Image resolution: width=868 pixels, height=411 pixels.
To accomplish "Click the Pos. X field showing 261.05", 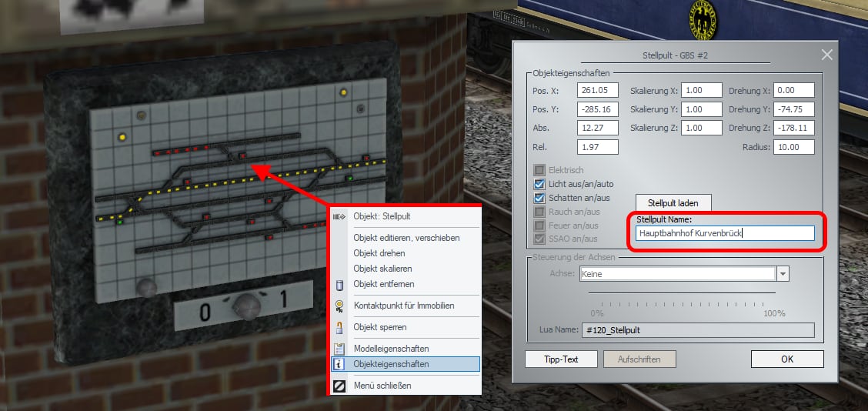I will [x=597, y=90].
